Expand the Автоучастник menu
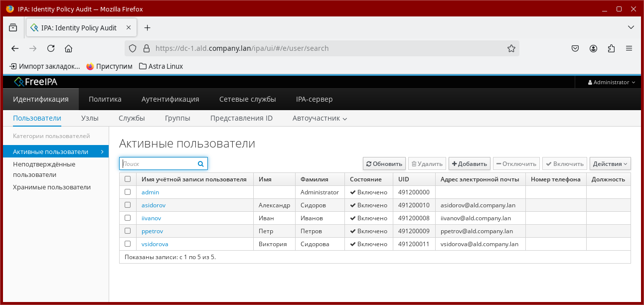This screenshot has width=644, height=305. point(320,118)
